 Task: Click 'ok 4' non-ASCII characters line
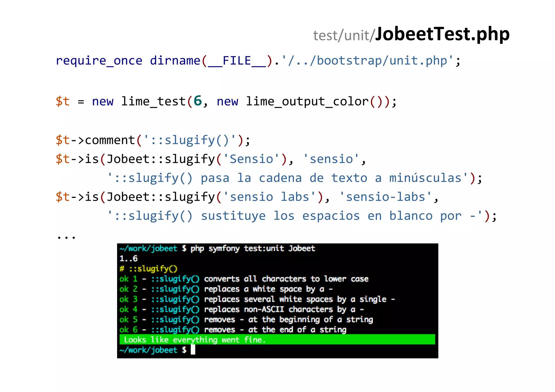click(x=242, y=309)
